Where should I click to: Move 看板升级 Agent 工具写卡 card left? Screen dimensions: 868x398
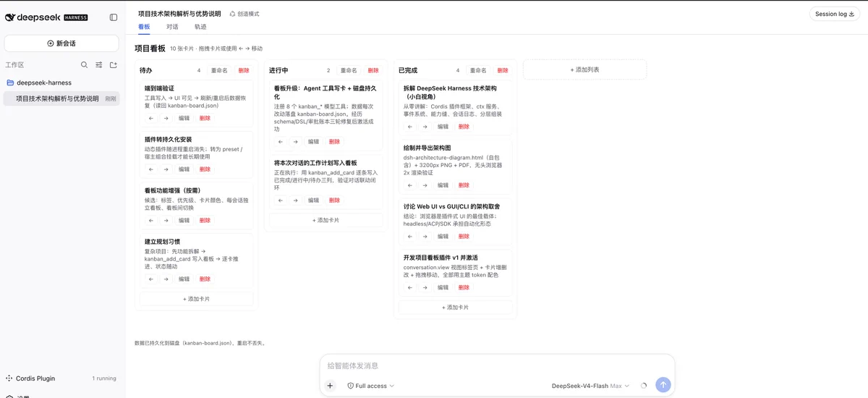(x=281, y=142)
